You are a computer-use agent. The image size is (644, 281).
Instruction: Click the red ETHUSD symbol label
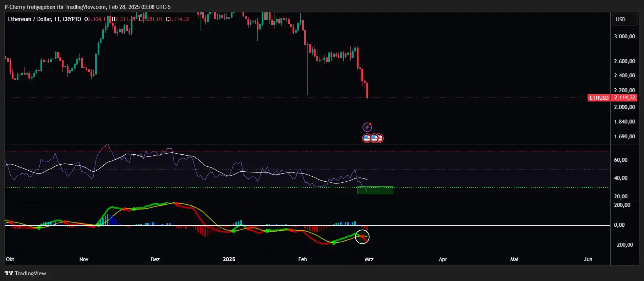coord(599,98)
